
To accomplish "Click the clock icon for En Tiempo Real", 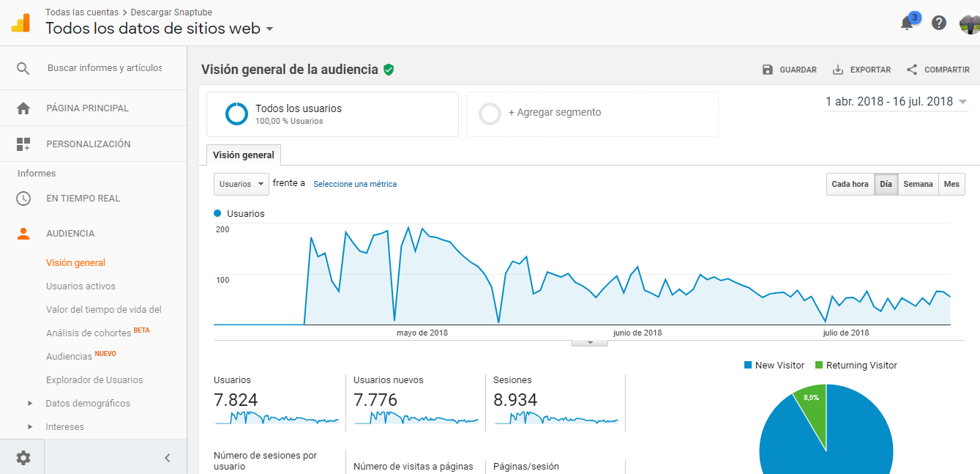I will [23, 199].
